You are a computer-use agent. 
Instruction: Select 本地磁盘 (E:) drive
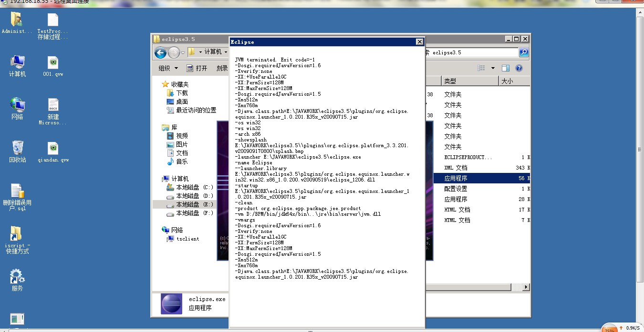pos(190,204)
